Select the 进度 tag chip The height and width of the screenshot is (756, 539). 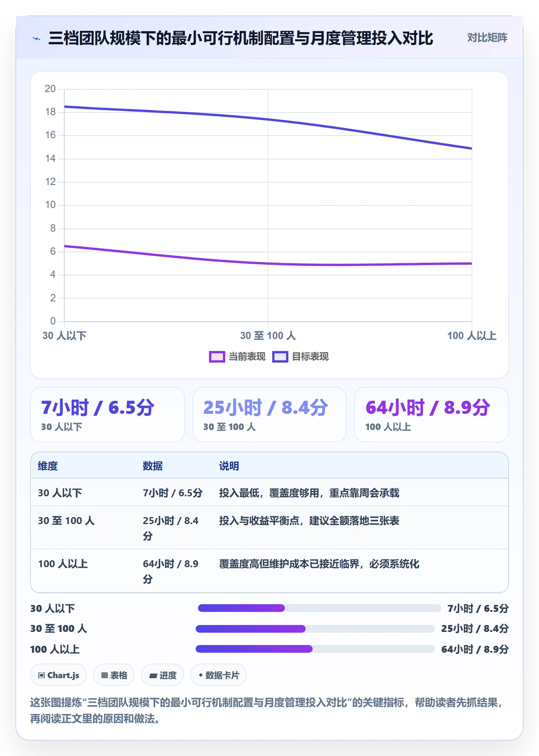(x=162, y=675)
